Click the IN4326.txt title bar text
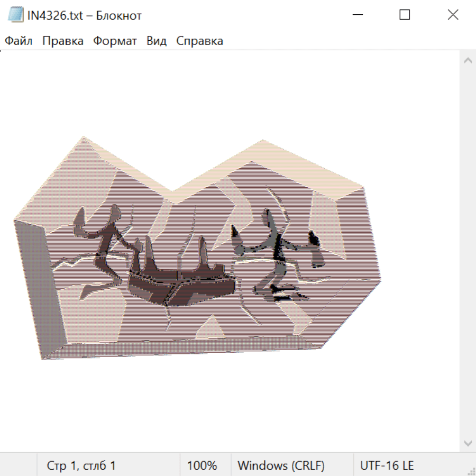The width and height of the screenshot is (476, 476). click(x=85, y=15)
